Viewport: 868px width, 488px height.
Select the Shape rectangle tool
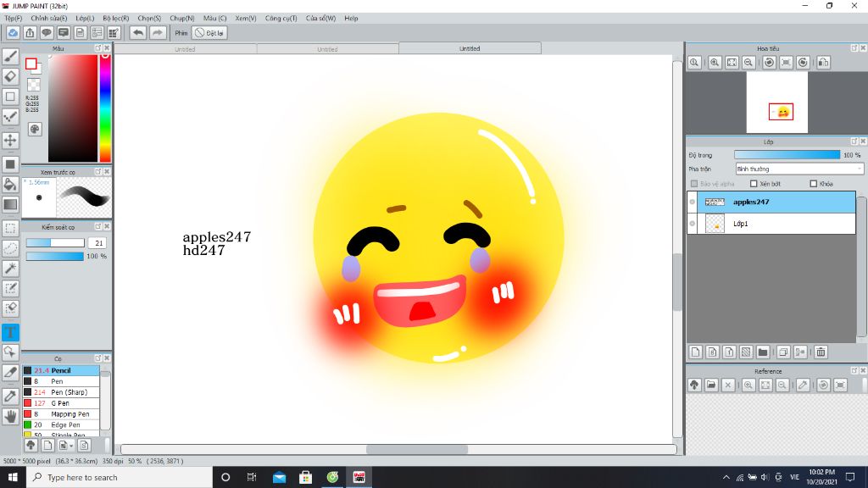tap(10, 97)
